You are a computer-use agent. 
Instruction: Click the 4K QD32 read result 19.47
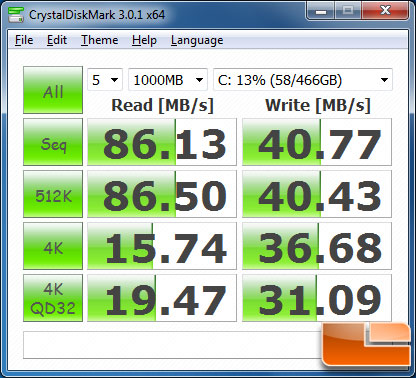point(162,298)
